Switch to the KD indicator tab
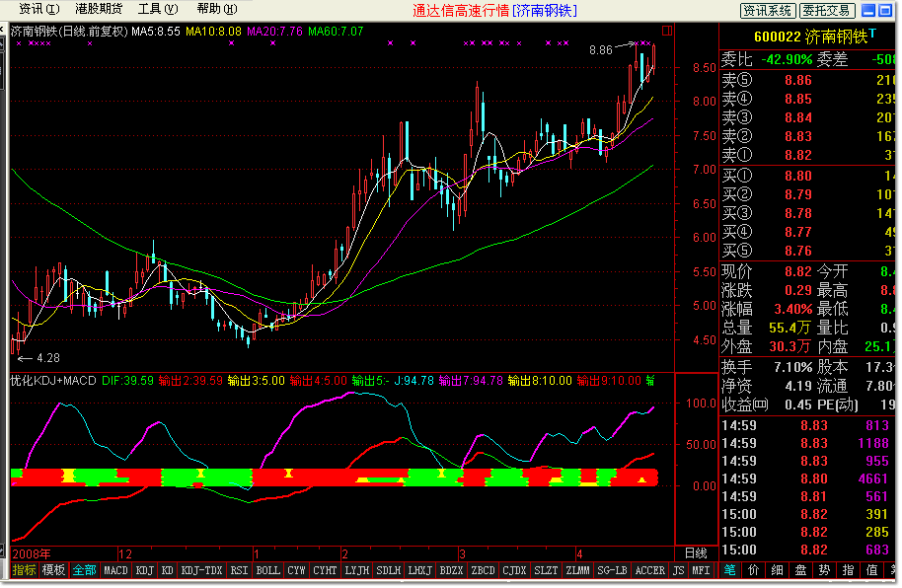This screenshot has height=588, width=902. [x=168, y=570]
